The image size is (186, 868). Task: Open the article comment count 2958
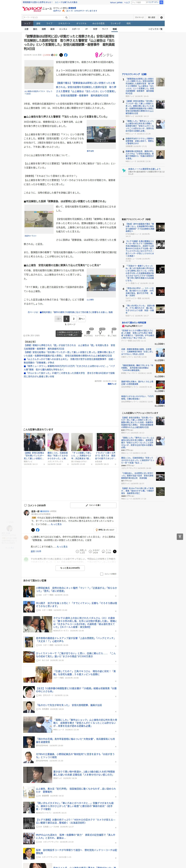(47, 55)
